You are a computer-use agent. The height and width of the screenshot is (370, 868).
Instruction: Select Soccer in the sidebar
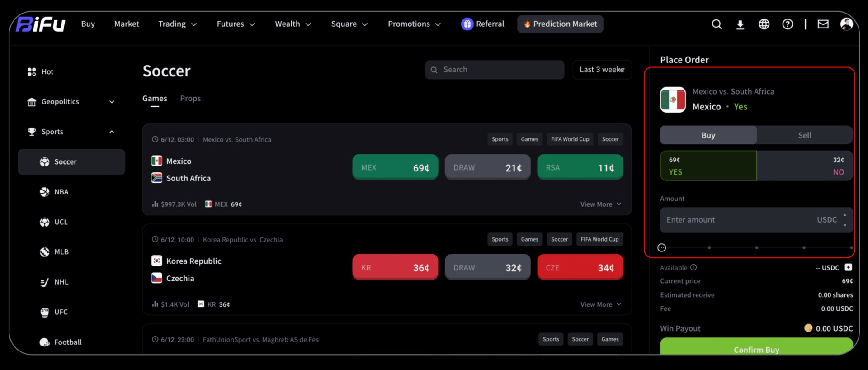(71, 162)
